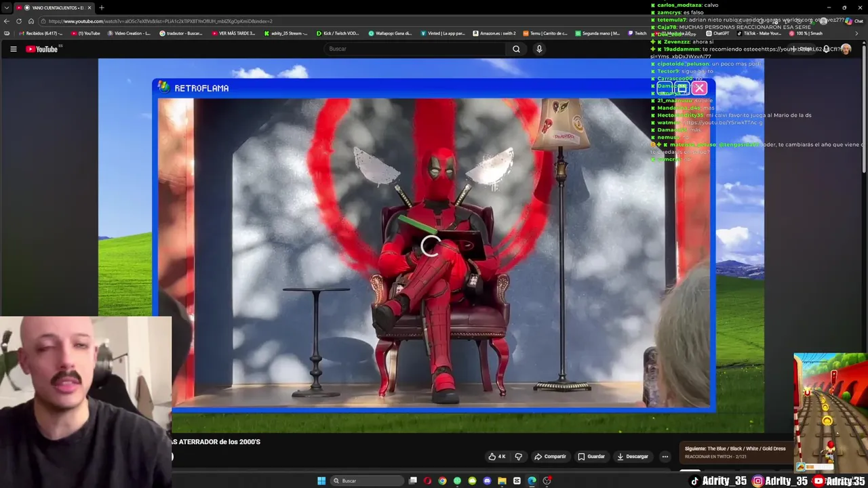Open the Segunda mano bookmark

tap(597, 33)
